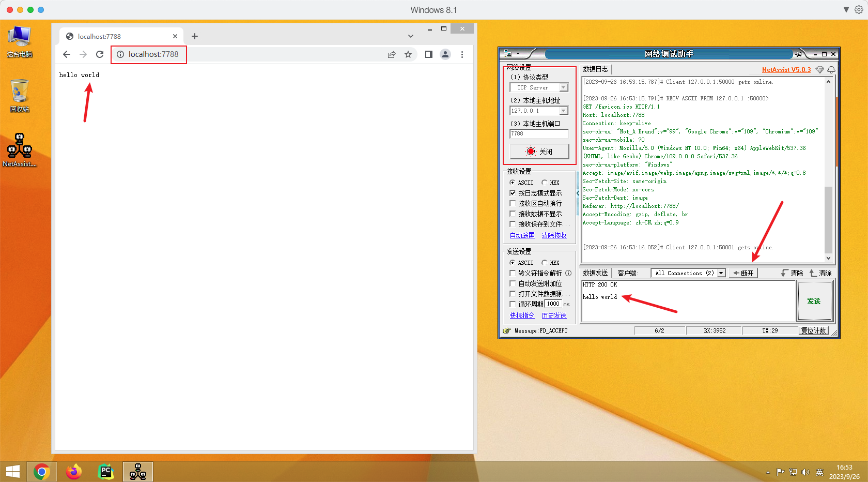The height and width of the screenshot is (482, 868).
Task: Click the 发送 send button
Action: [x=814, y=301]
